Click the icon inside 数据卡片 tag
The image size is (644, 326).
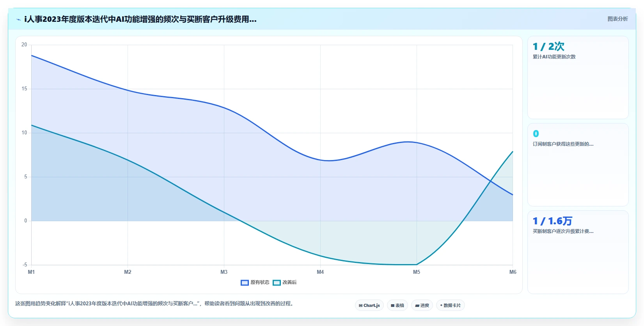[x=441, y=305]
